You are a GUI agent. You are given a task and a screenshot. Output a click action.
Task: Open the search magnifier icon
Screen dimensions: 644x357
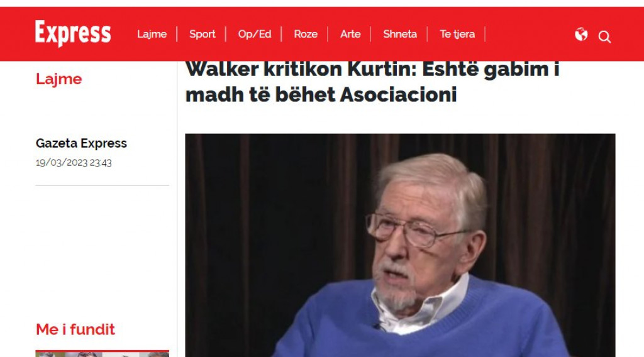(604, 37)
